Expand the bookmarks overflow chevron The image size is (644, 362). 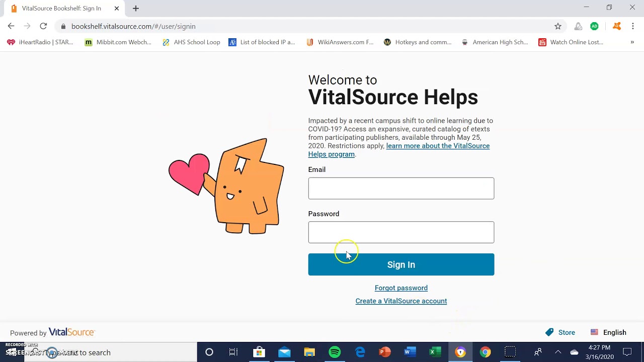pos(632,42)
